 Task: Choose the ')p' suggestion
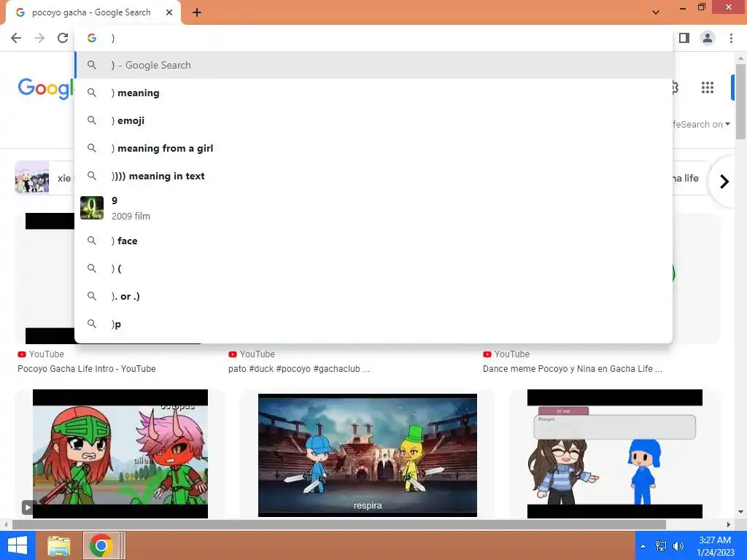374,324
